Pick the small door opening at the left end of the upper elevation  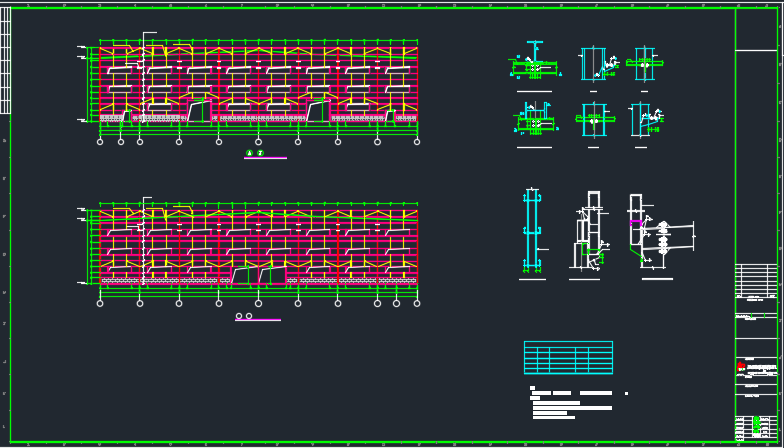click(127, 116)
